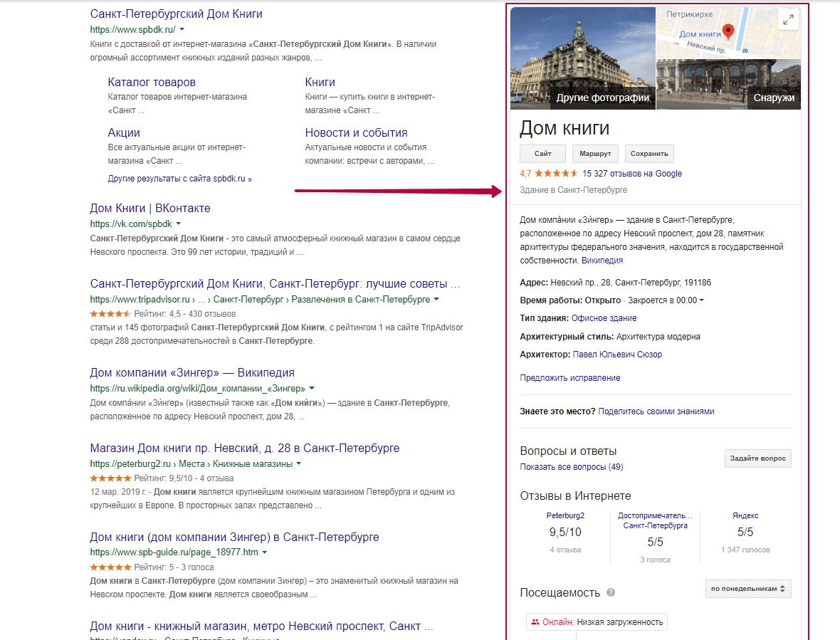Image resolution: width=840 pixels, height=640 pixels.
Task: Open Другие фотографии photo thumbnail
Action: click(x=583, y=58)
